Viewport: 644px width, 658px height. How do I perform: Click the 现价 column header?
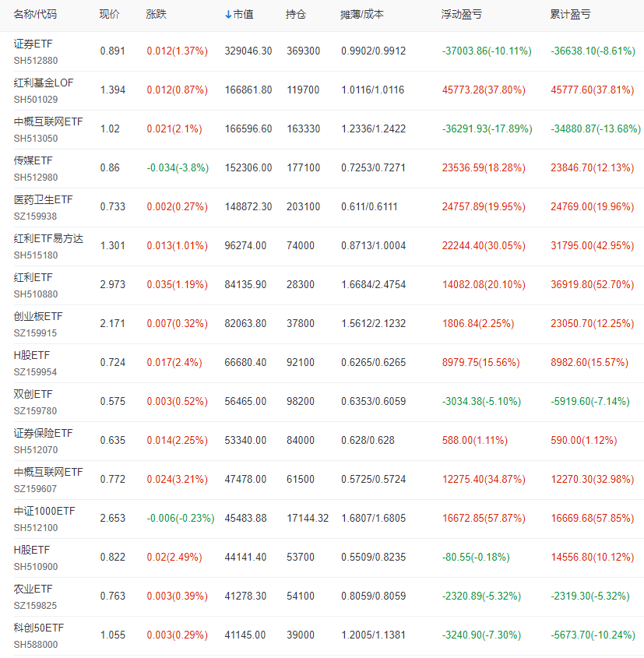tap(110, 14)
